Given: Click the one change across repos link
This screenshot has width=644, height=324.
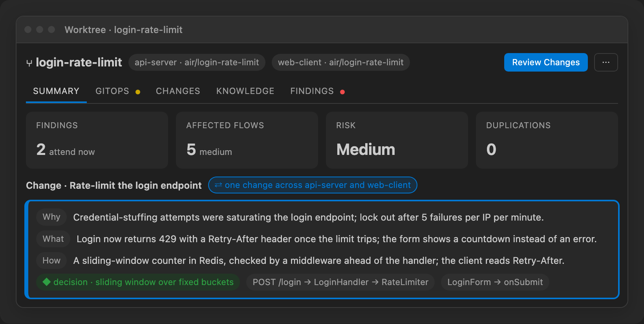Looking at the screenshot, I should point(313,185).
